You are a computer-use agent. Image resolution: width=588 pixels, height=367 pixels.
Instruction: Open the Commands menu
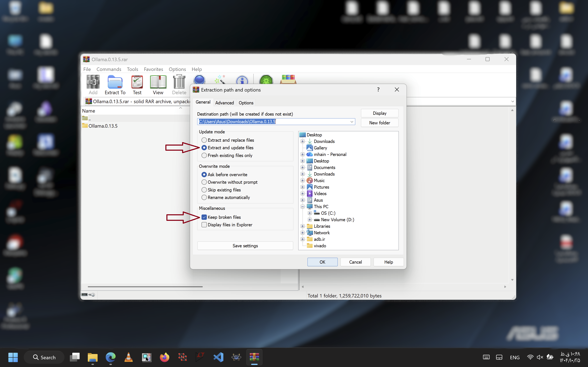tap(109, 69)
